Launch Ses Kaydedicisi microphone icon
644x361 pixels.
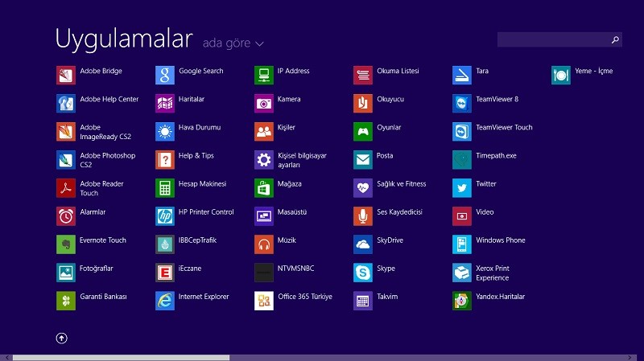[363, 216]
